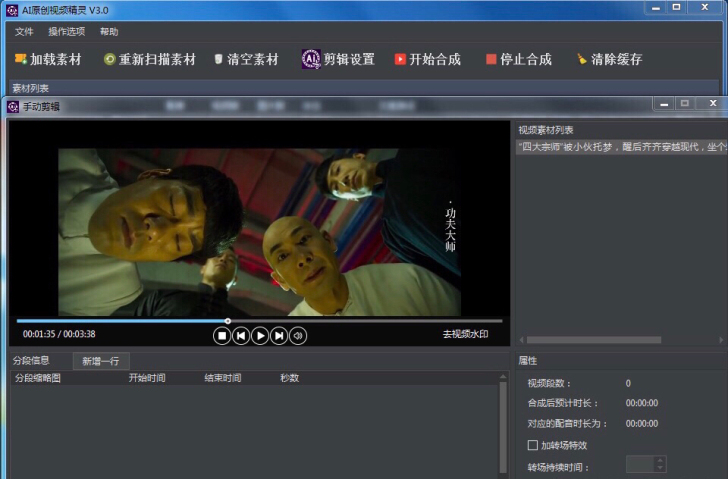Jump to previous frame with skip-back button
The height and width of the screenshot is (479, 728).
click(241, 336)
